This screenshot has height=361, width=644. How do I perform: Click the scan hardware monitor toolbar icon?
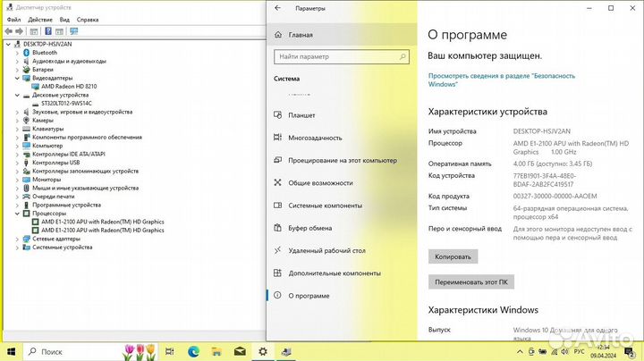pos(74,31)
